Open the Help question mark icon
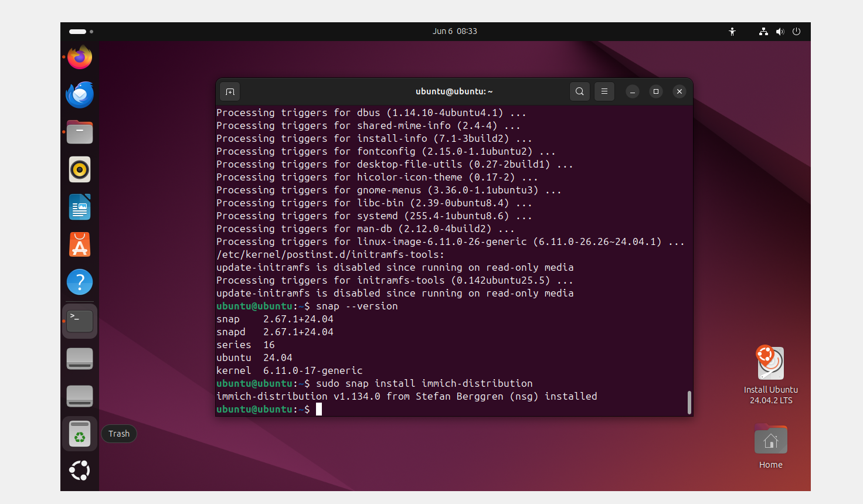 [x=80, y=282]
